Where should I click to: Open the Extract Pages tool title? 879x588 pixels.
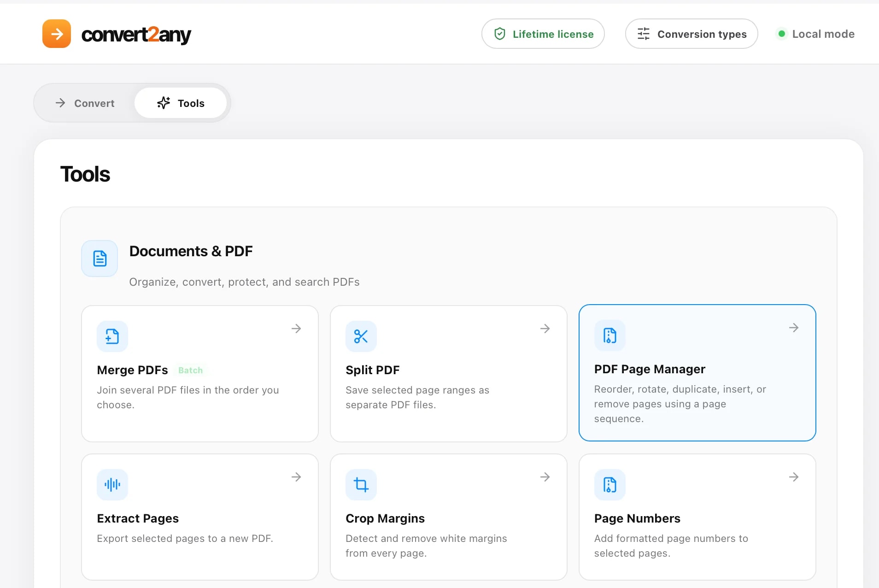pos(138,518)
